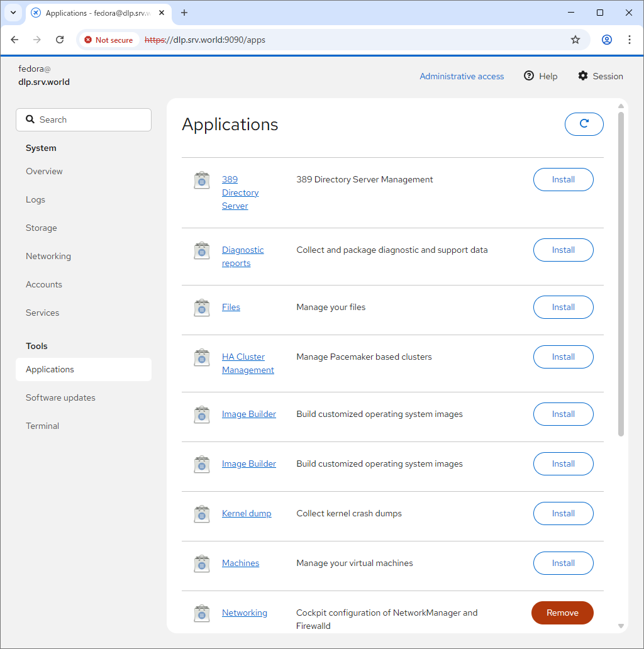Install the Files application

point(563,307)
